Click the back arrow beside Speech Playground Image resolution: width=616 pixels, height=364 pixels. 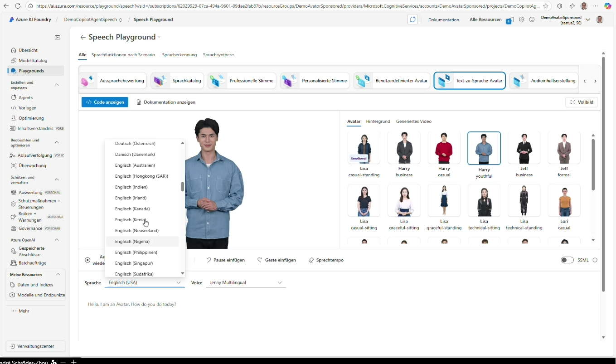[x=82, y=38]
